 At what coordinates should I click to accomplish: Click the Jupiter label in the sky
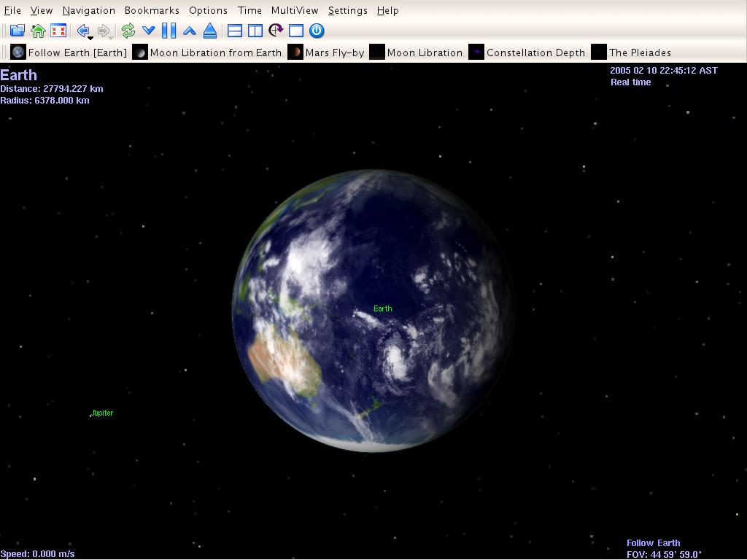pos(102,413)
